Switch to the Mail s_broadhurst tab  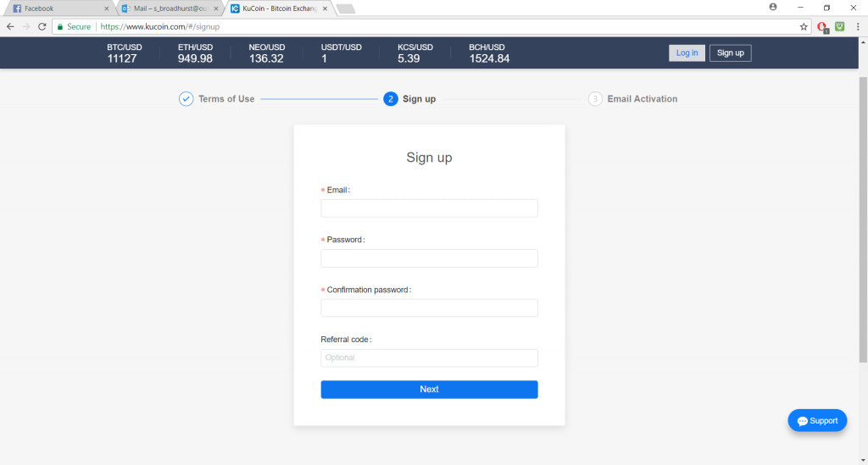click(169, 8)
